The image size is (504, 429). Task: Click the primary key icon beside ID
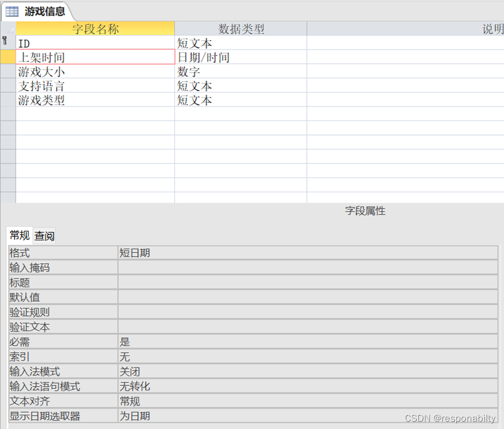point(4,40)
